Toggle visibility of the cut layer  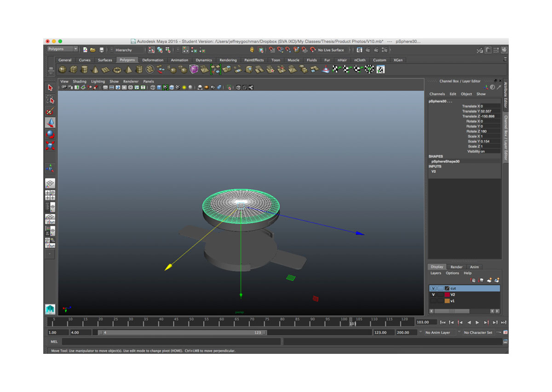[433, 288]
